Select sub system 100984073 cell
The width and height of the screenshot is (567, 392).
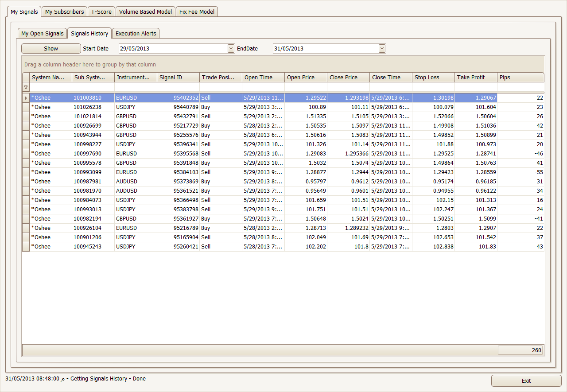[93, 200]
